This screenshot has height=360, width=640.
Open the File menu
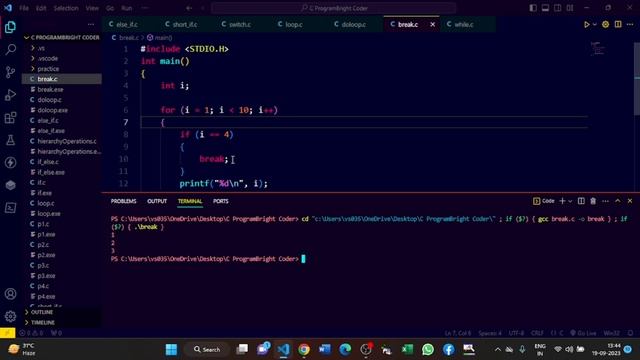coord(24,8)
